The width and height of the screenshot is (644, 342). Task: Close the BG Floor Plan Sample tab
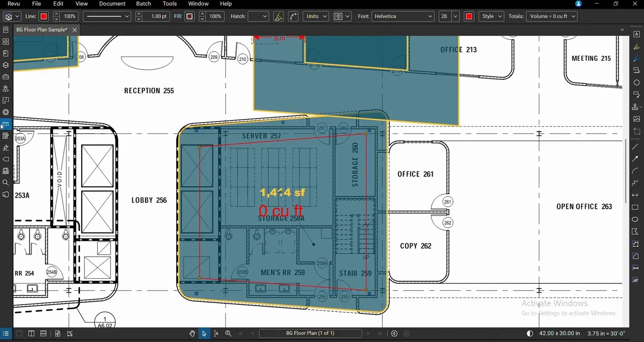coord(75,30)
